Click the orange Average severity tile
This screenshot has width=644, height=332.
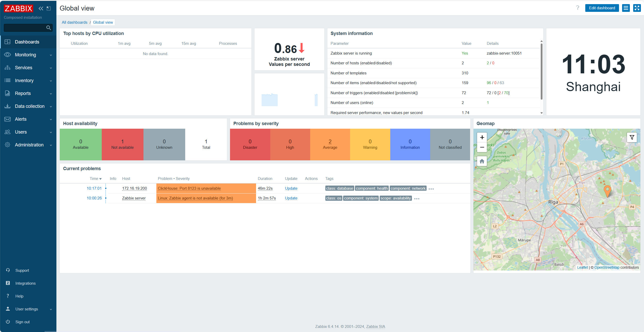point(330,144)
